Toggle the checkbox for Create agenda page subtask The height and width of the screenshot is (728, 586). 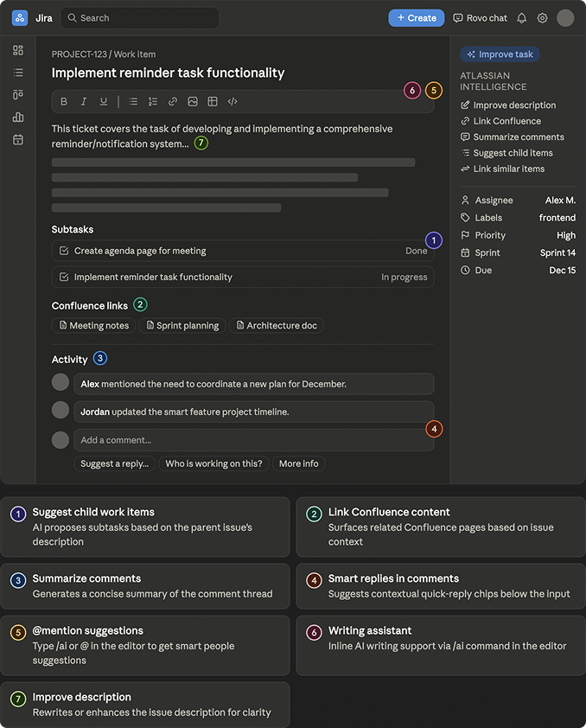64,251
